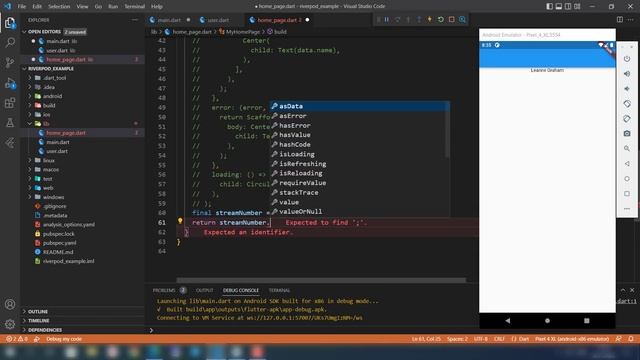640x360 pixels.
Task: Click Android overview square button
Action: (587, 321)
